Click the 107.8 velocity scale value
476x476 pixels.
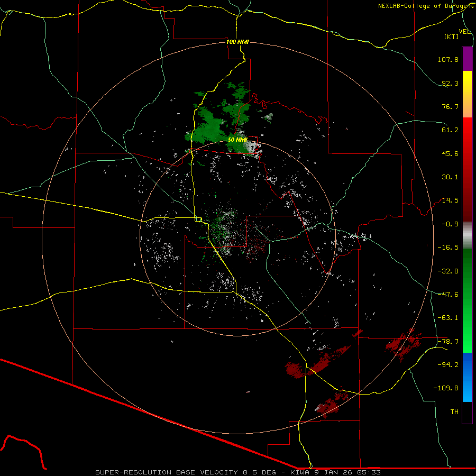coord(448,59)
